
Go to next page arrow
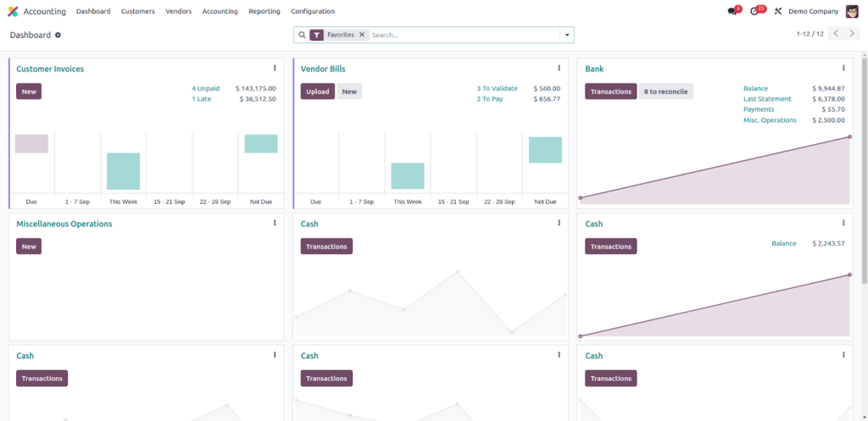(x=853, y=34)
